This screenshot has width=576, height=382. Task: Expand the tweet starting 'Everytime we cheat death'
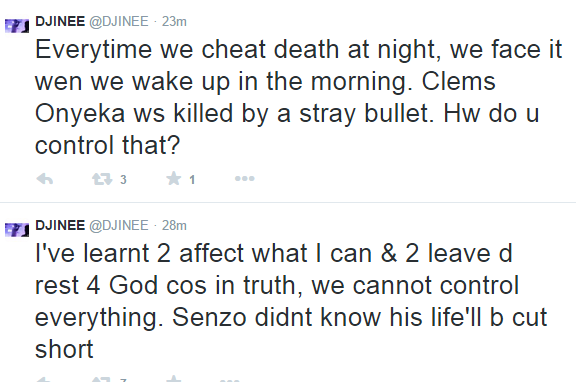click(298, 97)
